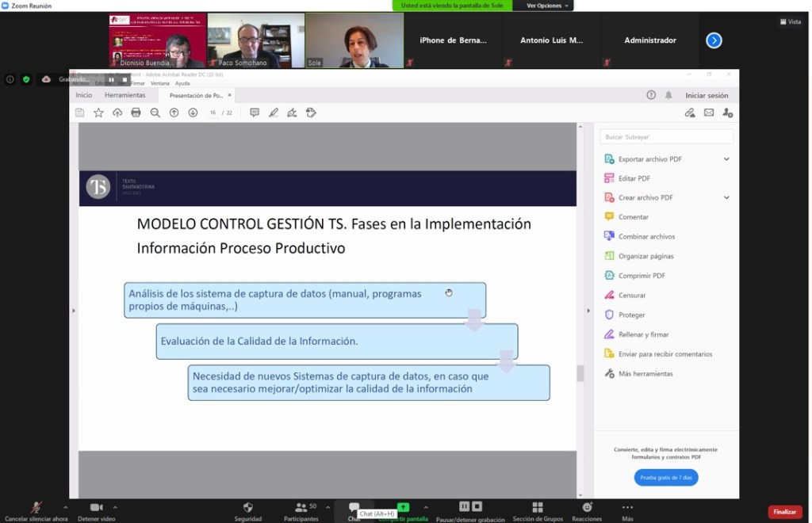
Task: Open the Ventana menu
Action: coord(159,83)
